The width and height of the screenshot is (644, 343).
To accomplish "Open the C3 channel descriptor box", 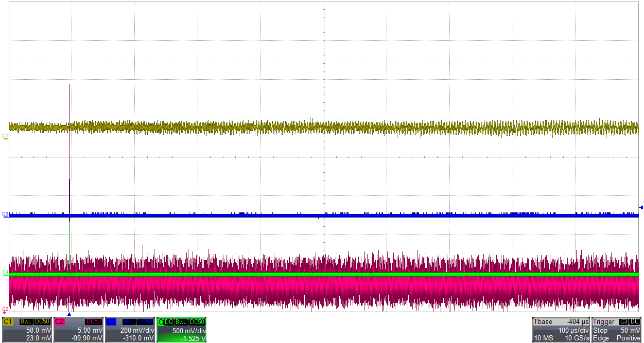I will coord(130,330).
